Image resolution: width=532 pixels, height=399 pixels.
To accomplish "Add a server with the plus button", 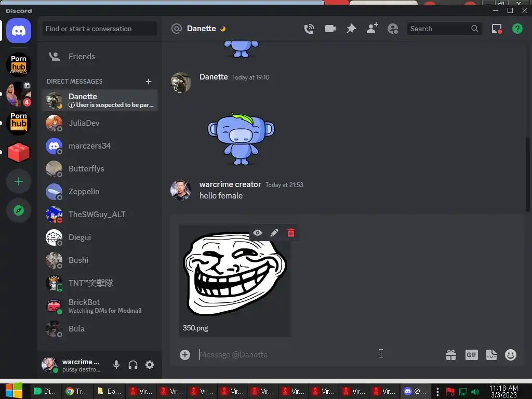I will 19,181.
